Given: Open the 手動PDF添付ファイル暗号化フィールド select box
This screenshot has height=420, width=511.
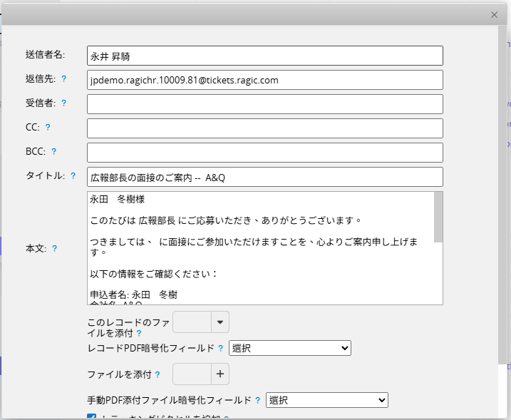Looking at the screenshot, I should tap(326, 400).
